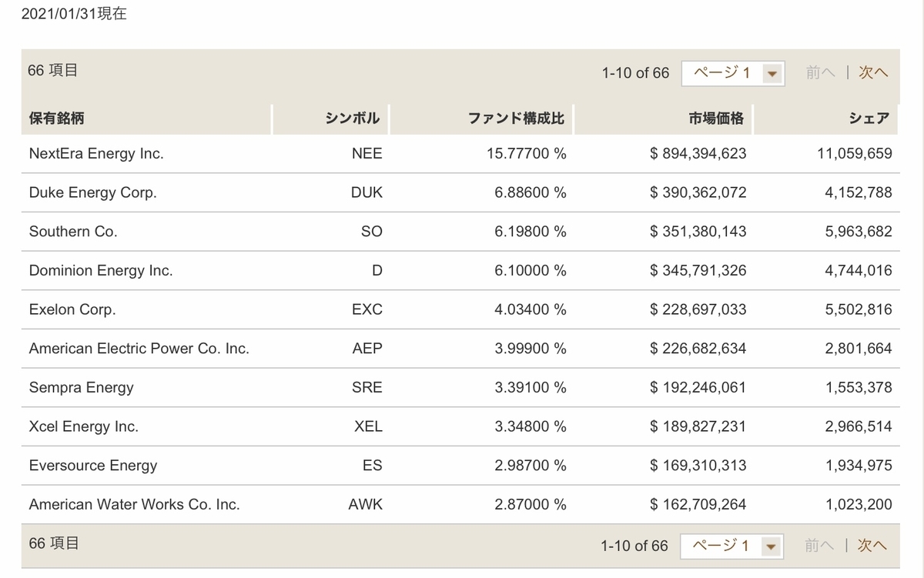Click market value $ 351,380,143
Screen dimensions: 924x578
point(698,232)
